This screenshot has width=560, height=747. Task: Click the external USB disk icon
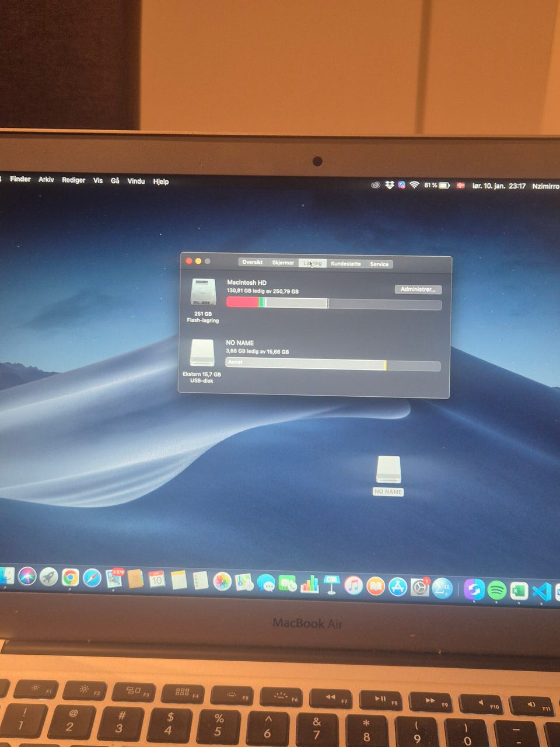(x=202, y=353)
